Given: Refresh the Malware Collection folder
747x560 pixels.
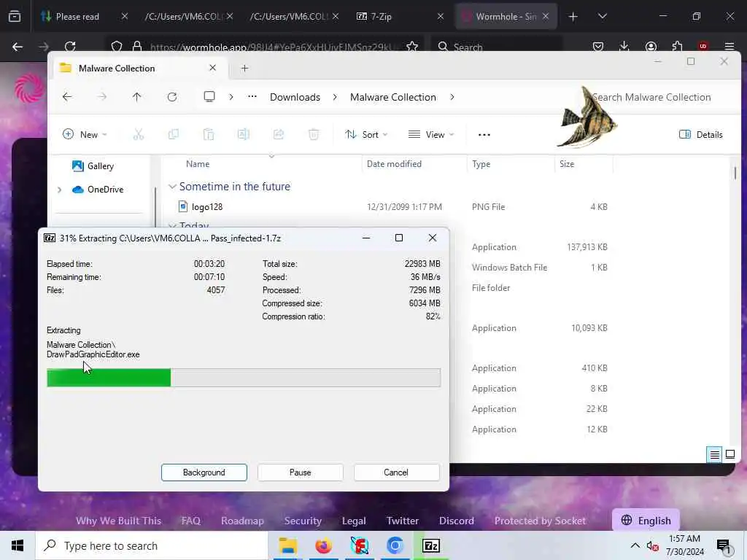Looking at the screenshot, I should 172,97.
